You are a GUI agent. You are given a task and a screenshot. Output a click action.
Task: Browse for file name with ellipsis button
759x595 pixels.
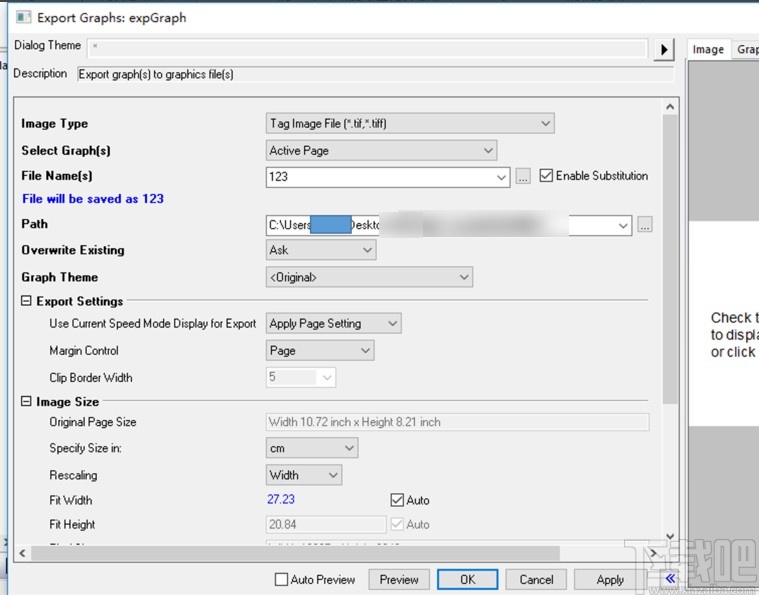pos(523,176)
